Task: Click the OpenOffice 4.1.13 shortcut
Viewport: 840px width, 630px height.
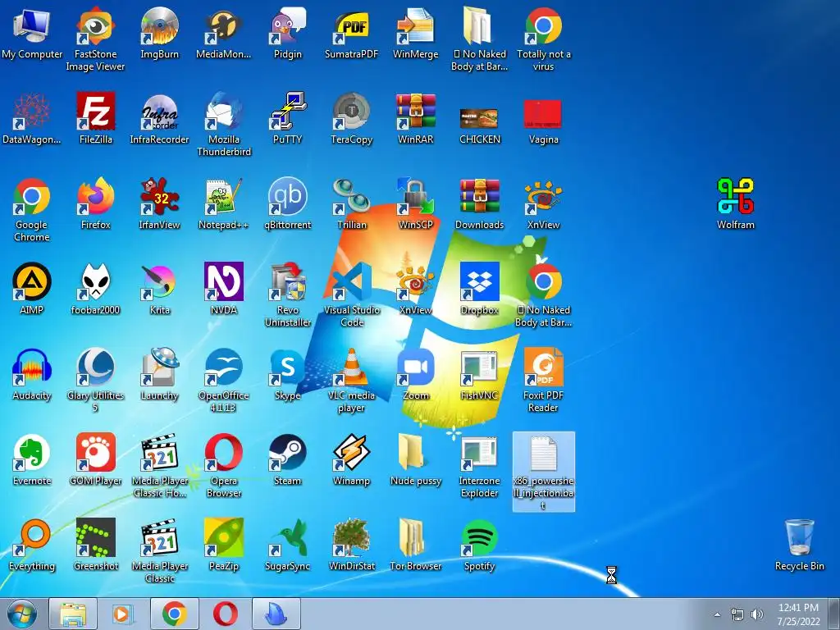Action: tap(223, 381)
